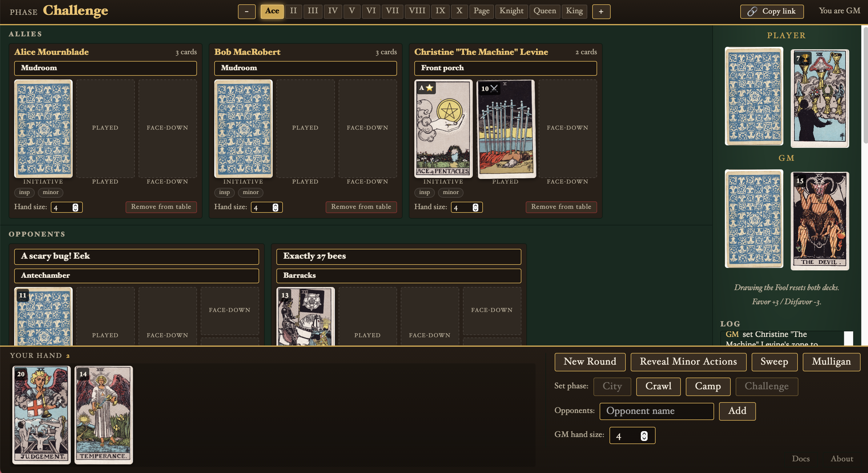Open the About link
868x473 pixels.
tap(842, 459)
